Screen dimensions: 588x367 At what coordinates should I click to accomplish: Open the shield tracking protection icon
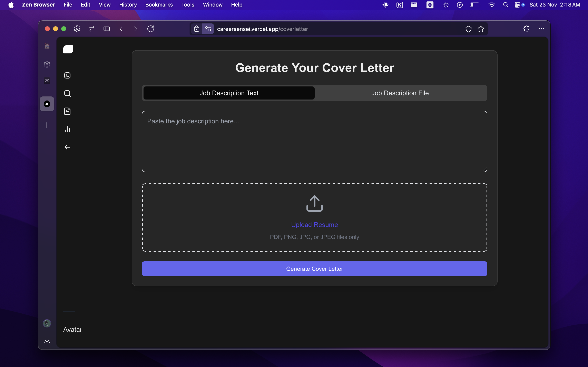coord(468,29)
